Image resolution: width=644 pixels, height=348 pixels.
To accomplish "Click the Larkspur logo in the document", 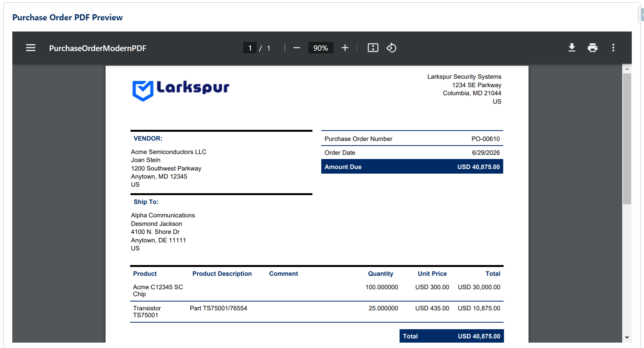I will click(x=181, y=90).
